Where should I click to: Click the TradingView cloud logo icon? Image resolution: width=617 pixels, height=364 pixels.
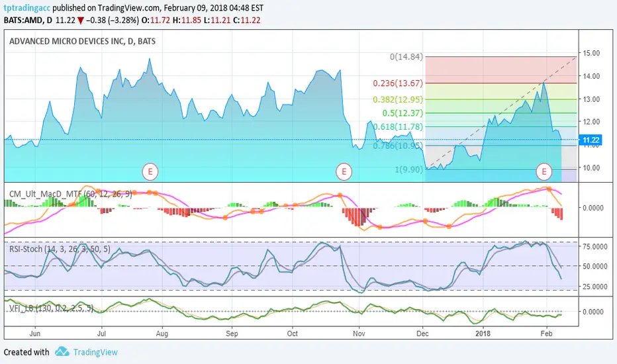(x=62, y=351)
